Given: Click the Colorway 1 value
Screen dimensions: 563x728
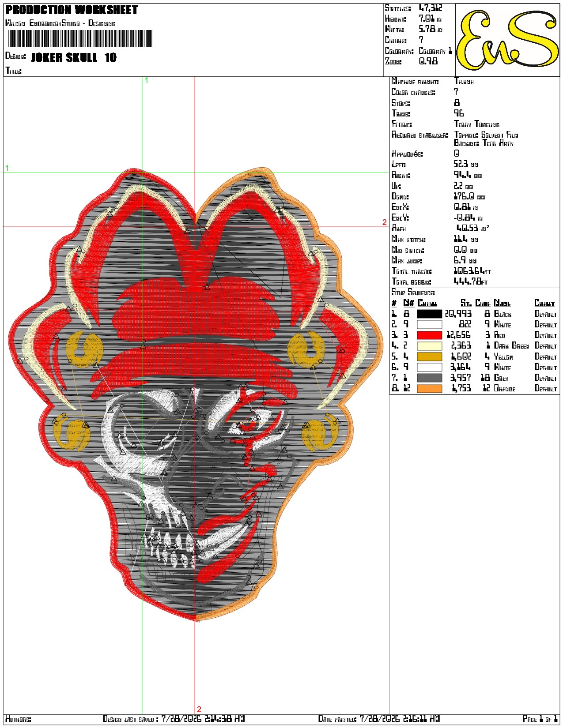Looking at the screenshot, I should [x=435, y=51].
